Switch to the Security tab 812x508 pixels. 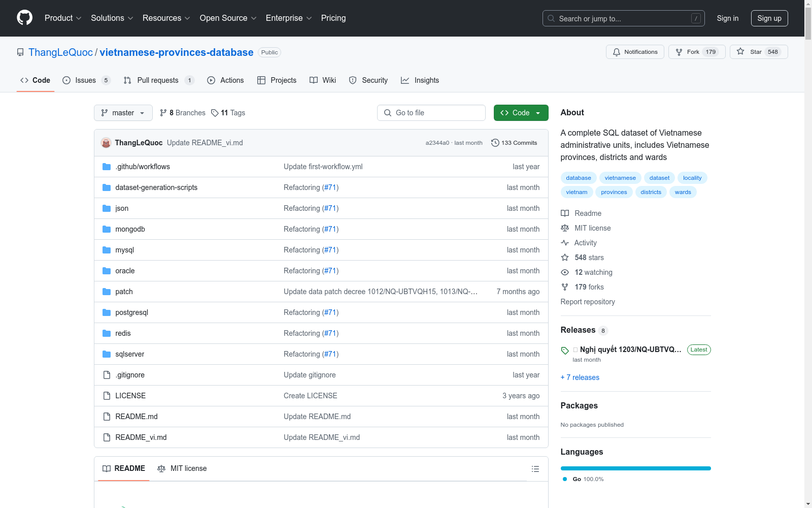click(368, 80)
